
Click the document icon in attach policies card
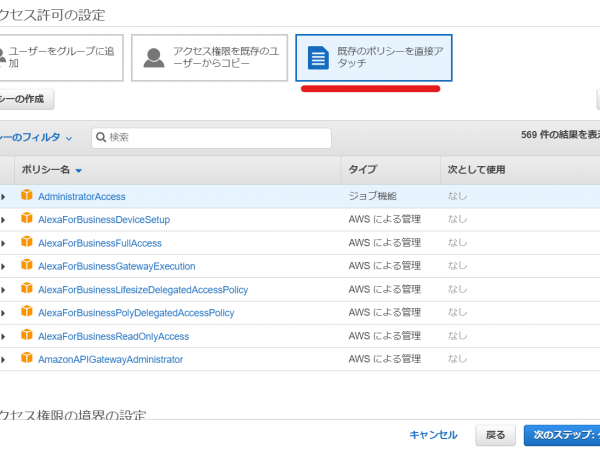(318, 58)
